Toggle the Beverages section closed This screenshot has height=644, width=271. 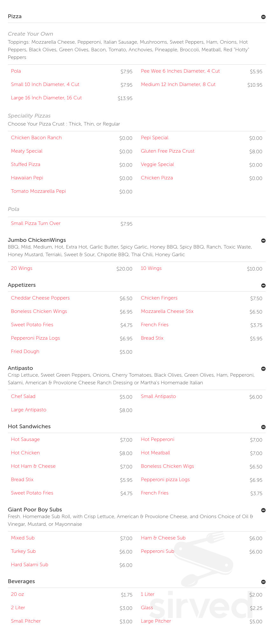(x=263, y=582)
